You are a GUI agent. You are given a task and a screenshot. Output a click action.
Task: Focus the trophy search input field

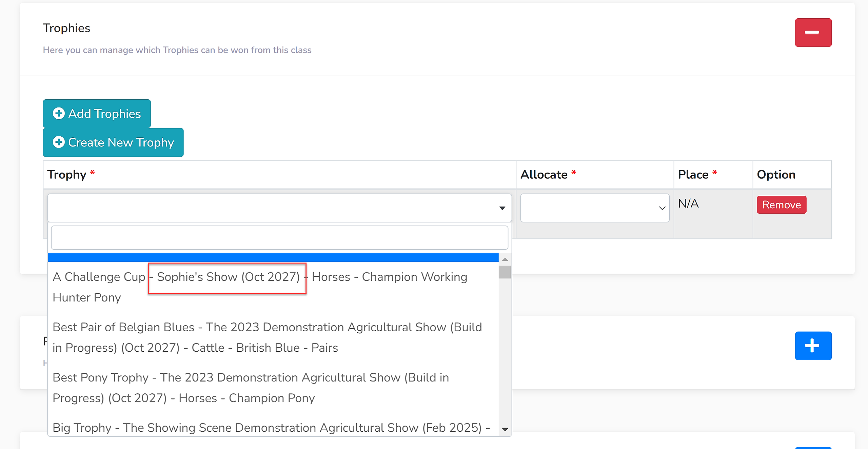point(279,238)
